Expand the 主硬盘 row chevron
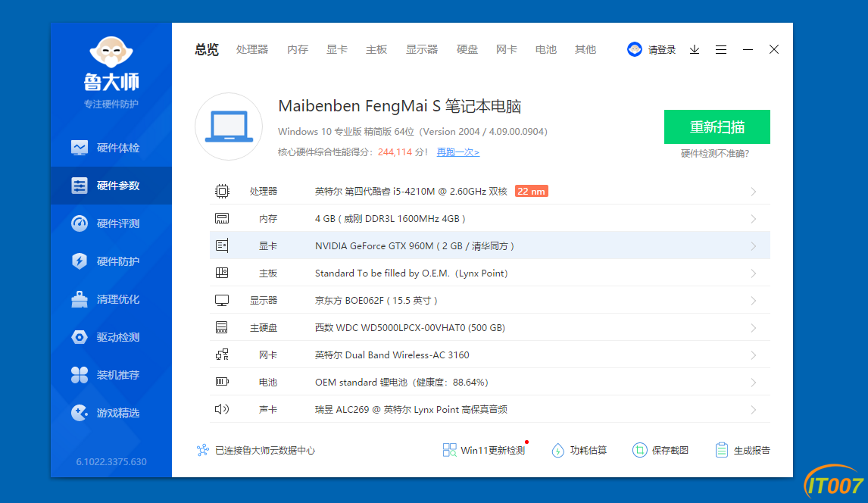Screen dimensions: 868x503 coord(754,327)
